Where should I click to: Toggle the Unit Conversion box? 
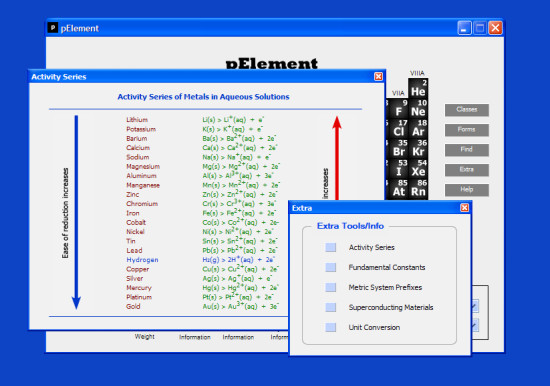[x=330, y=327]
